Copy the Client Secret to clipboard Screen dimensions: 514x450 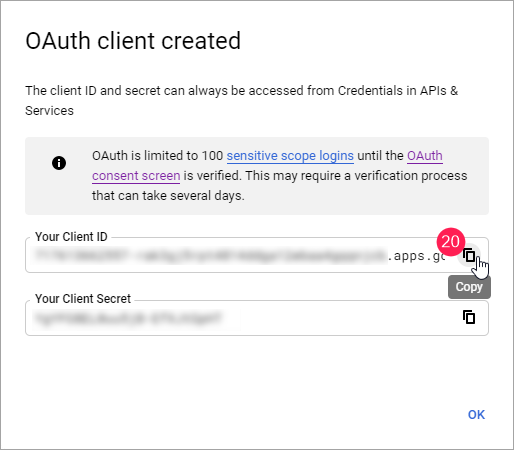(469, 317)
